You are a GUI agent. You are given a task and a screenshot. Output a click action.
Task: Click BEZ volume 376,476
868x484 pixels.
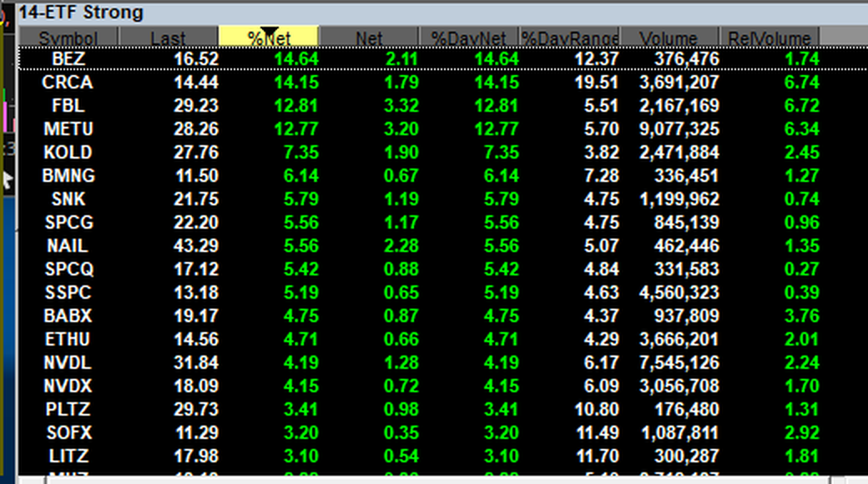(686, 58)
